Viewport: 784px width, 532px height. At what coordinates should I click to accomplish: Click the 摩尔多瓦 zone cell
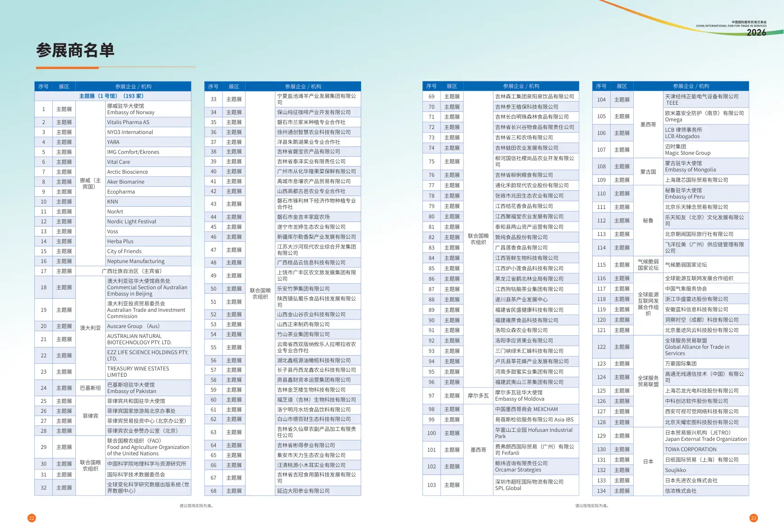click(x=478, y=396)
